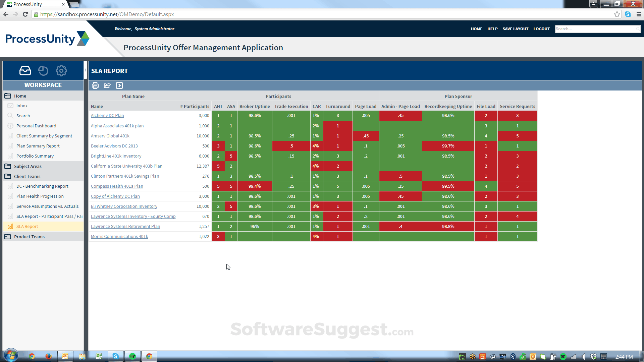Expand the Subject Areas folder

click(28, 166)
